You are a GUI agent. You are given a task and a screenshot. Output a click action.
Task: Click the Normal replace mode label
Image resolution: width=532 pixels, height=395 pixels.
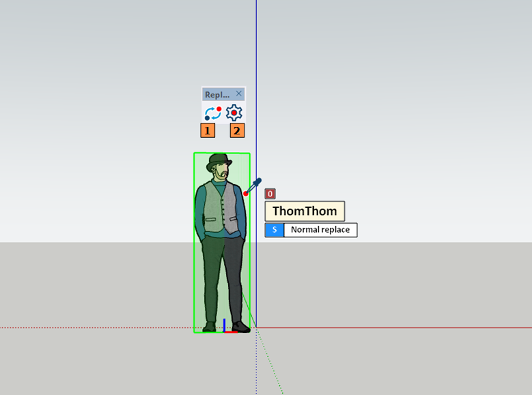point(320,230)
